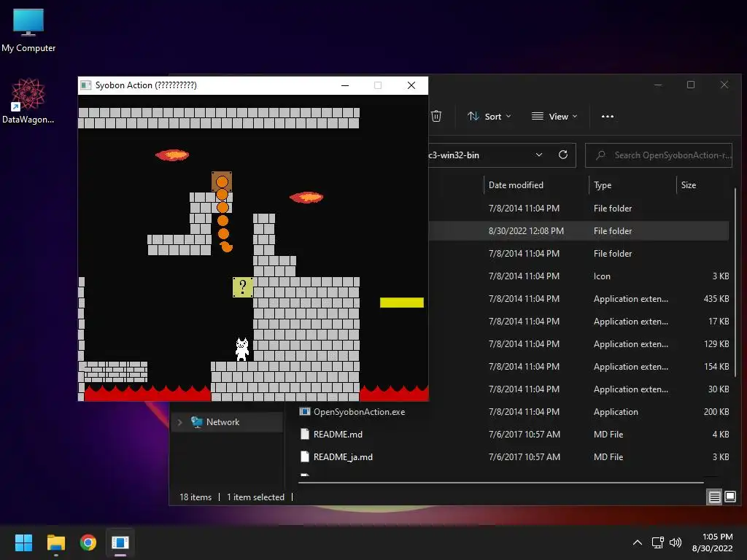Open File Explorer from the taskbar

[x=55, y=542]
